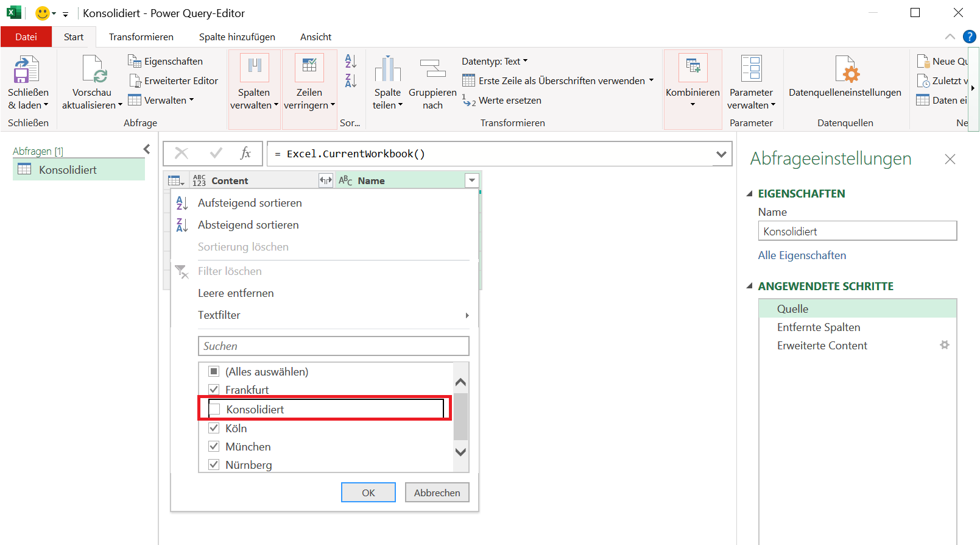Click the Daten eingeben icon

923,100
